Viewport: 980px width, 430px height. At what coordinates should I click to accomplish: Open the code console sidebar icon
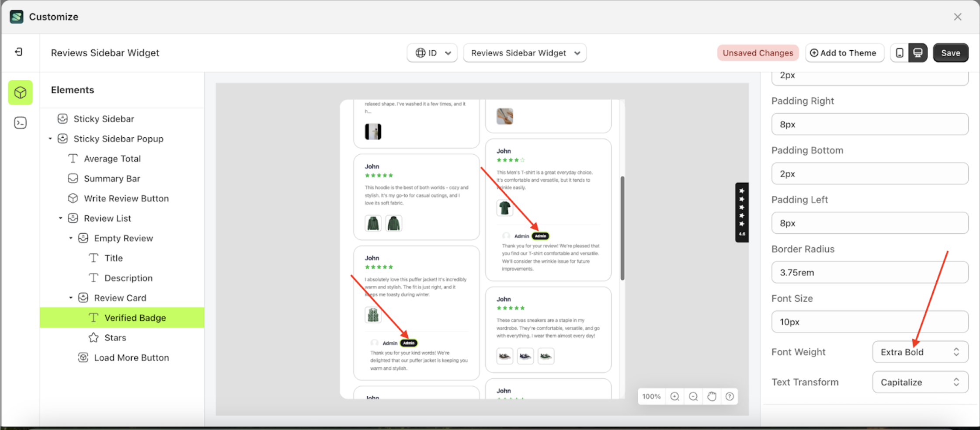(x=20, y=123)
